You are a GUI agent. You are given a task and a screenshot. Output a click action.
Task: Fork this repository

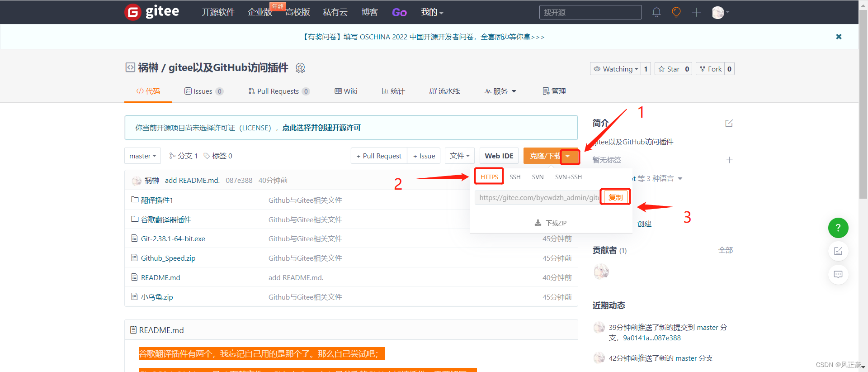tap(710, 69)
